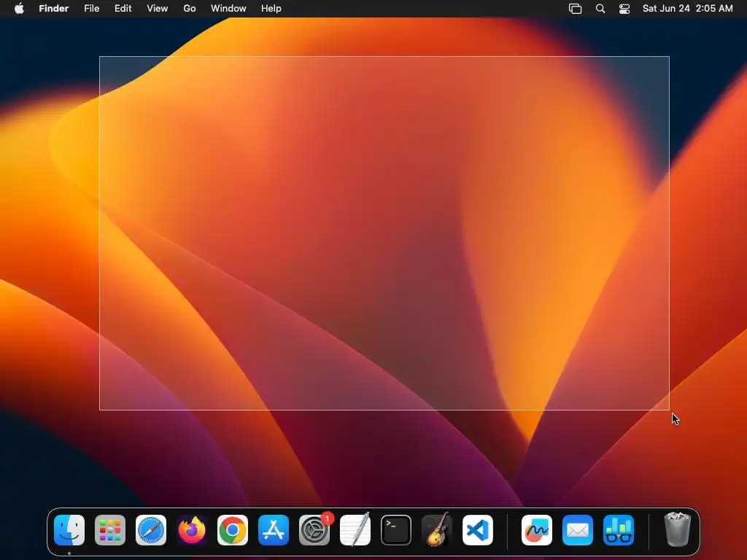
Task: Open the Go menu
Action: pyautogui.click(x=190, y=9)
